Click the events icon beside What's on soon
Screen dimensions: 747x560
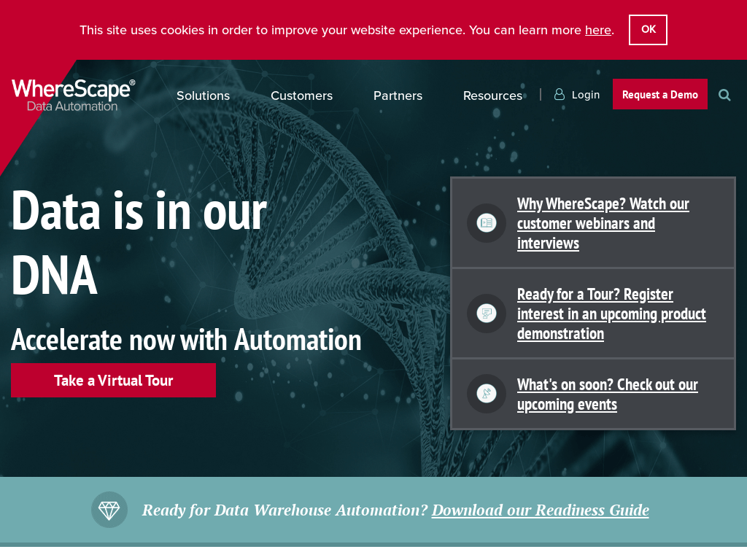point(487,394)
